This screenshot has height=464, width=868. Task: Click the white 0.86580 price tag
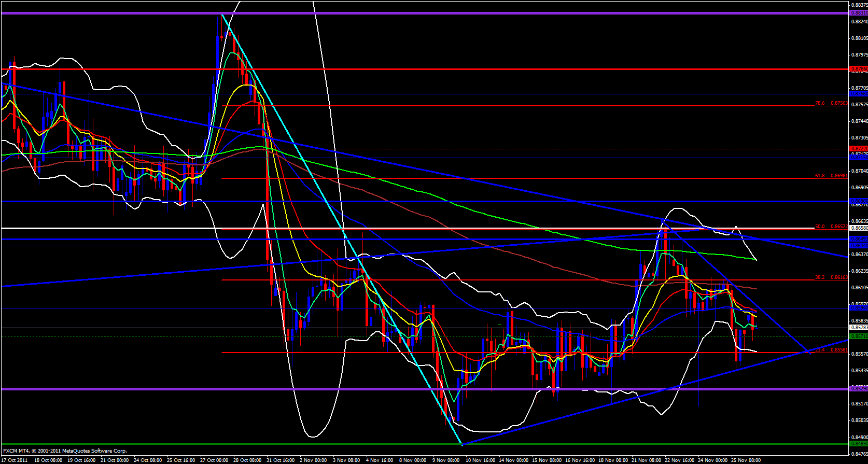coord(859,228)
